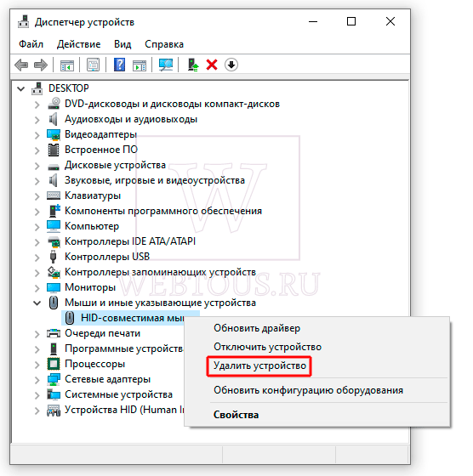Click the Клавиатуры keyboard icon

[54, 195]
